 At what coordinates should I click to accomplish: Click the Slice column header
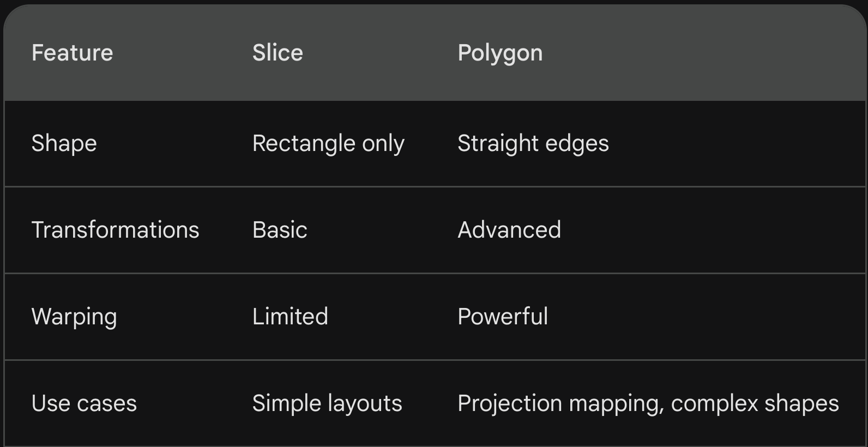pyautogui.click(x=278, y=53)
